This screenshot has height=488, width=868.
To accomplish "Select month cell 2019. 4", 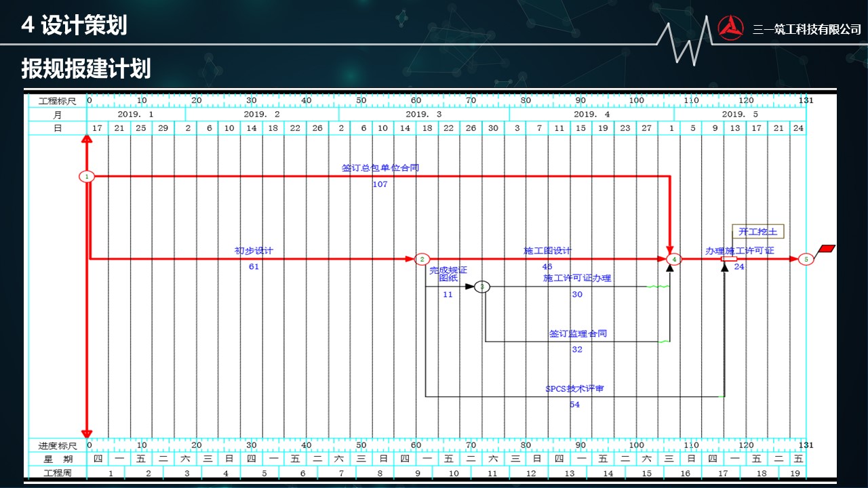I will click(x=591, y=115).
